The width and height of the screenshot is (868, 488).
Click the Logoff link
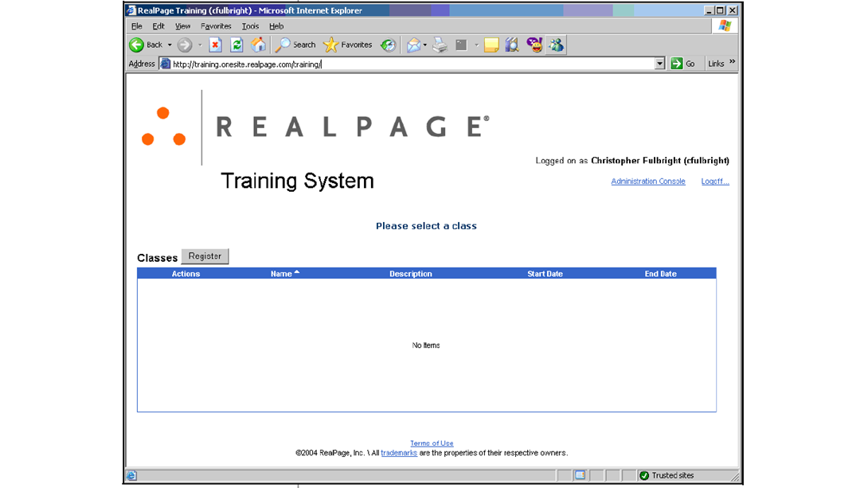coord(715,182)
